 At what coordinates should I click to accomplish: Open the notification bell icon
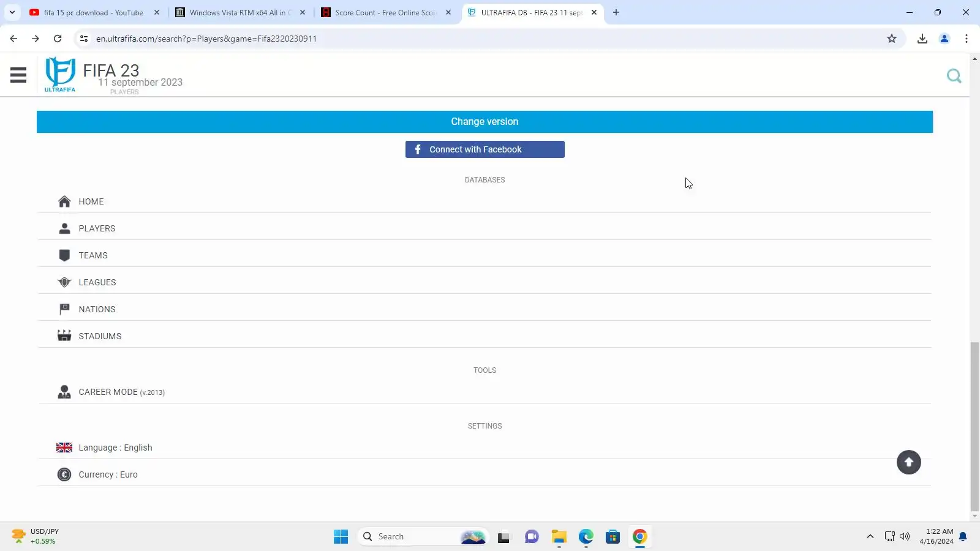tap(963, 537)
